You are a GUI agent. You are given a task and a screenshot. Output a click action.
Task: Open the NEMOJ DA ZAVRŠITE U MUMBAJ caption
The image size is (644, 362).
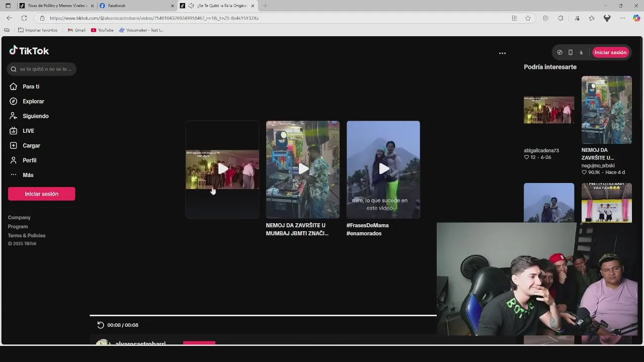pyautogui.click(x=297, y=229)
